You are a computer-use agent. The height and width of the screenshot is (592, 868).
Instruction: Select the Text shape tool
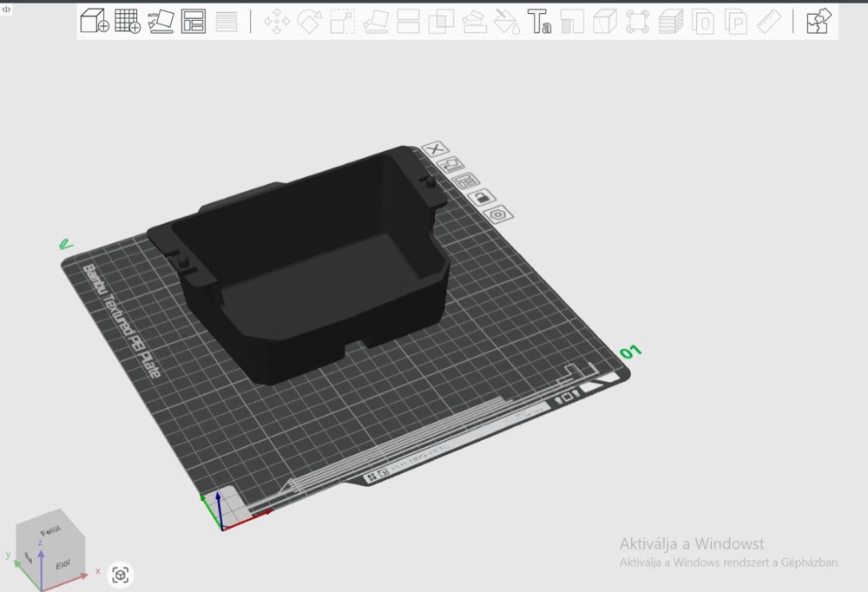point(539,22)
